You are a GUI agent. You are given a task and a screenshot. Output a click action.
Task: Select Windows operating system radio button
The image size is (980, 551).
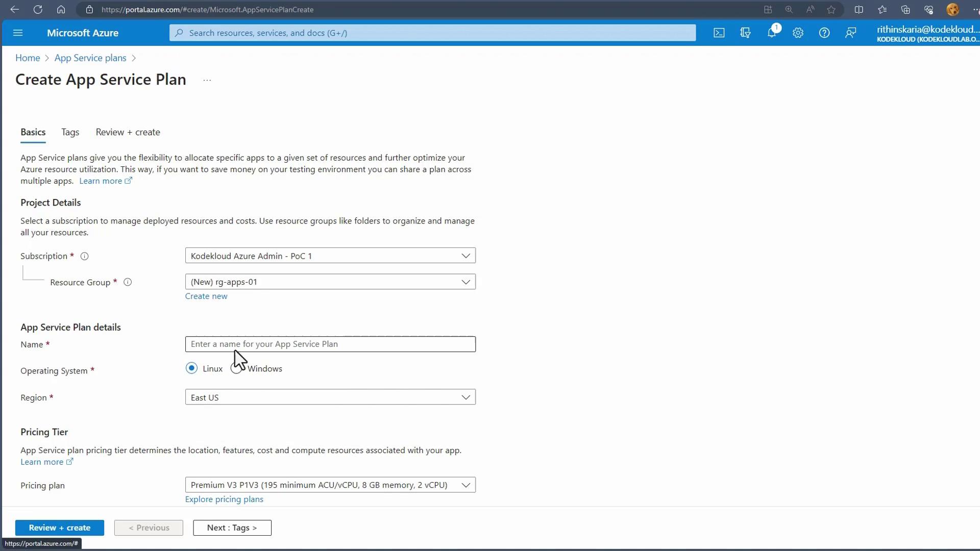[236, 368]
